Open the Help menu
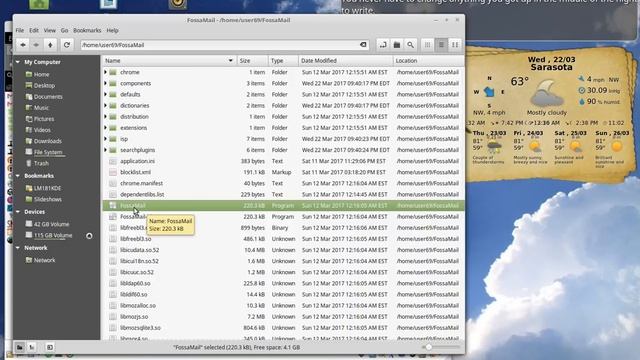 (112, 30)
